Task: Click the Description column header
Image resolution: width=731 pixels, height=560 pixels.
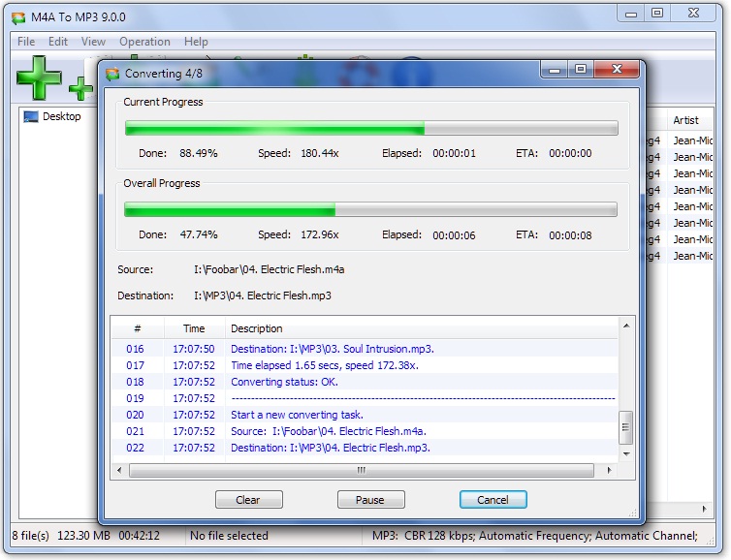Action: pyautogui.click(x=422, y=328)
